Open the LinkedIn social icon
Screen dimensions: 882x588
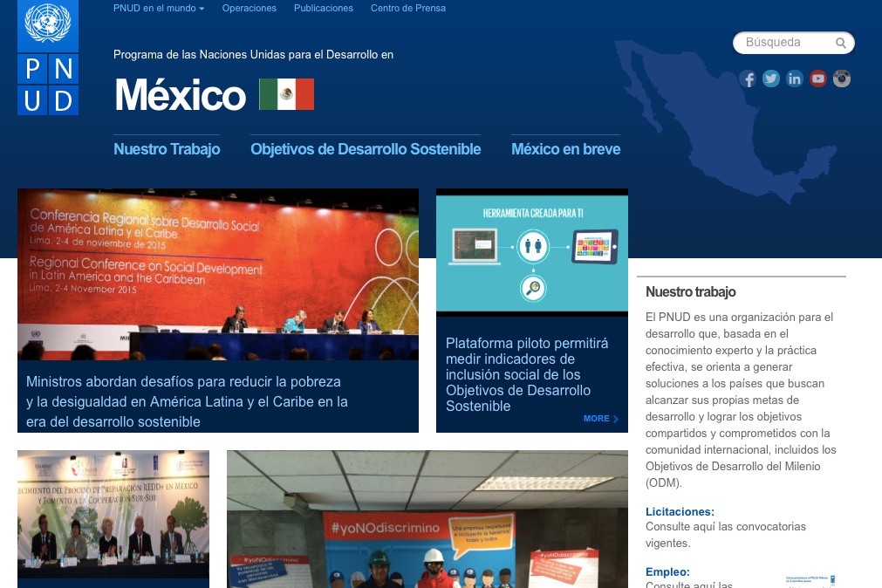pos(795,79)
